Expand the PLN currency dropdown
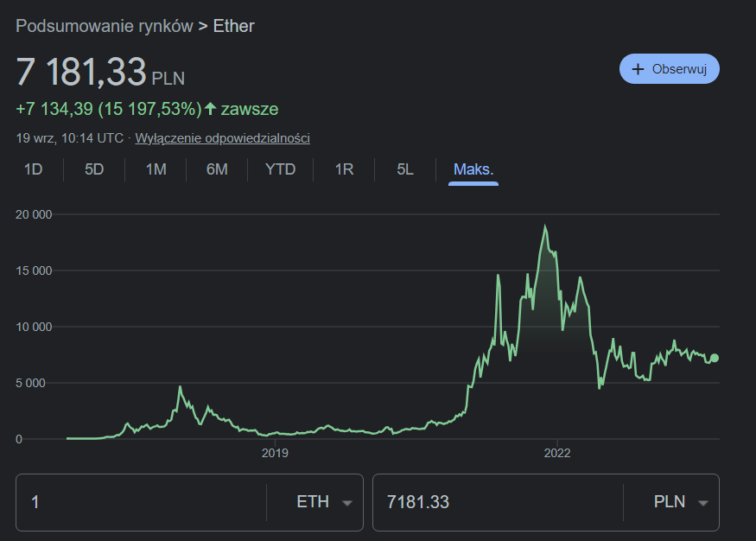This screenshot has width=756, height=541. pos(702,503)
